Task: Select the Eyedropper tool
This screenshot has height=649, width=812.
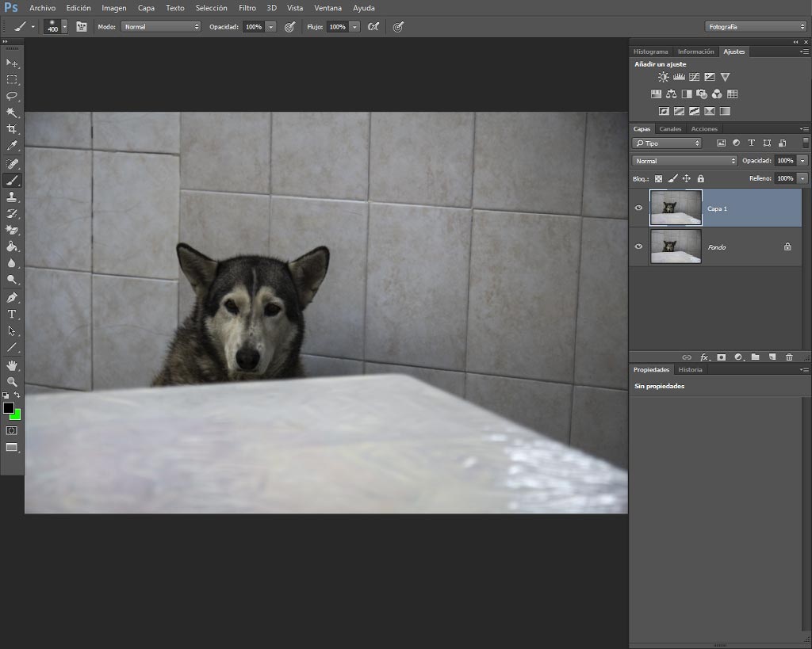Action: click(11, 146)
